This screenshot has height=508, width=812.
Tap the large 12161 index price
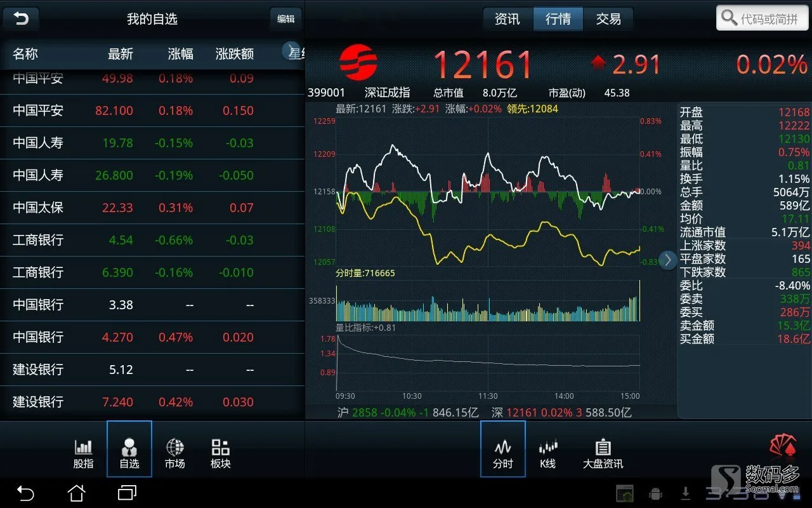(x=483, y=65)
